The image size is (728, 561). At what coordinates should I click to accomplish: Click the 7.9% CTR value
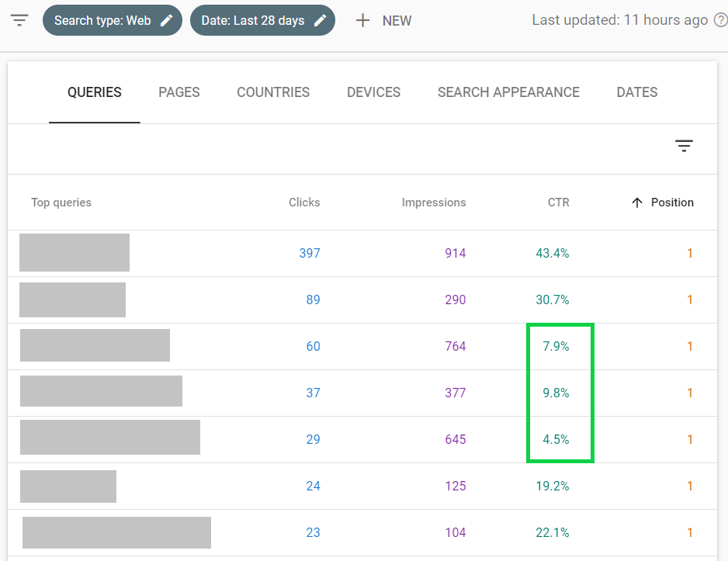click(x=556, y=347)
